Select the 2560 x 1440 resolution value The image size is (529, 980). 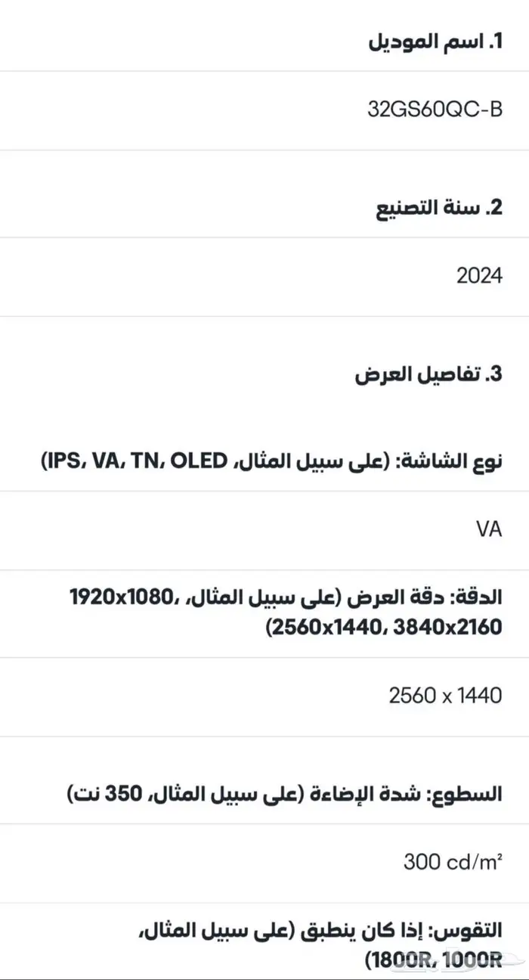click(x=445, y=696)
